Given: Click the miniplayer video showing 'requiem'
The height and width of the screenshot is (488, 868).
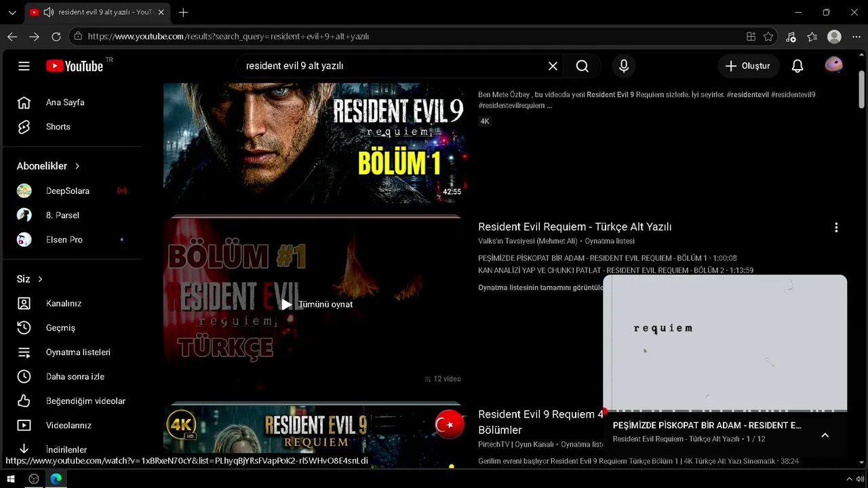Looking at the screenshot, I should coord(725,342).
